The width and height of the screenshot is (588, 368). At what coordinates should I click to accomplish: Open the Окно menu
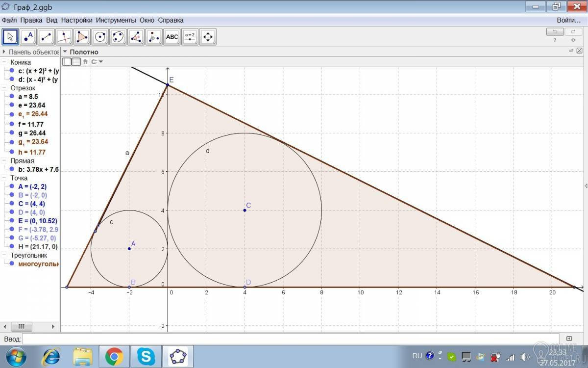click(147, 20)
